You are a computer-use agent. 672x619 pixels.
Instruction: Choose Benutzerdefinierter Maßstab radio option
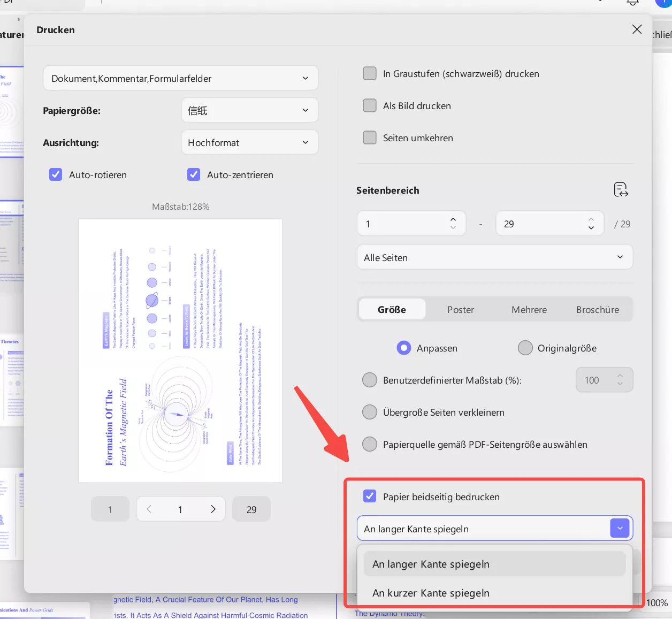point(370,380)
